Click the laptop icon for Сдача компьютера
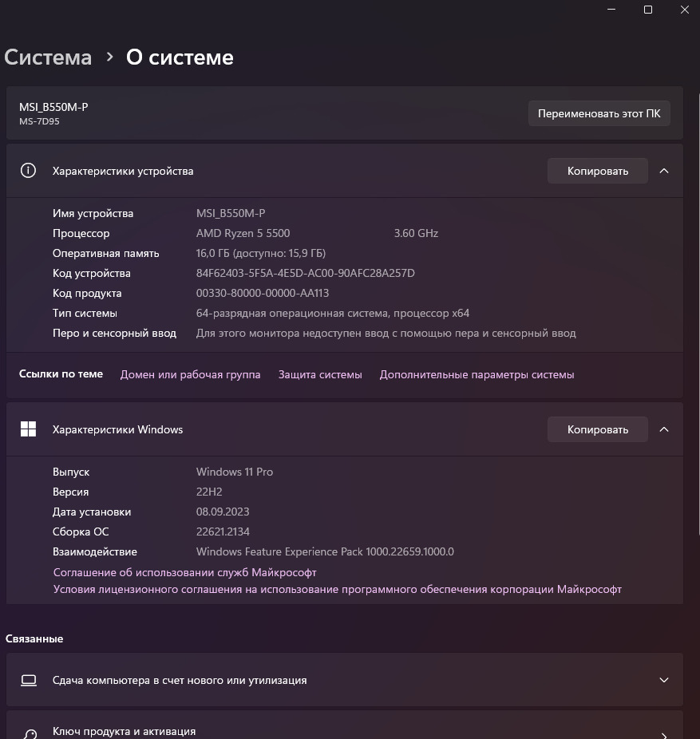 (x=29, y=680)
